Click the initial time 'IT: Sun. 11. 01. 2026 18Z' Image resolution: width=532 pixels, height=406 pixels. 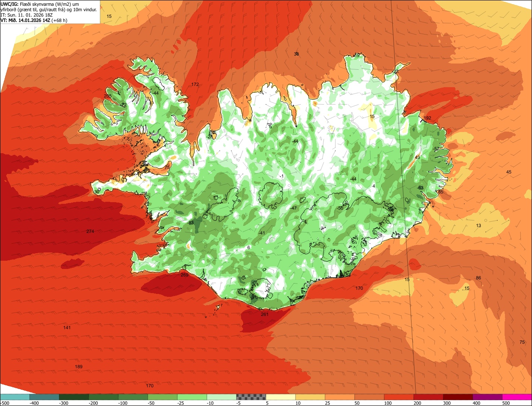[27, 15]
